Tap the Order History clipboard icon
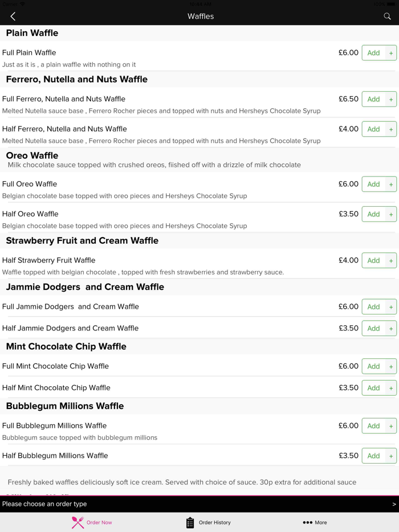 coord(190,522)
